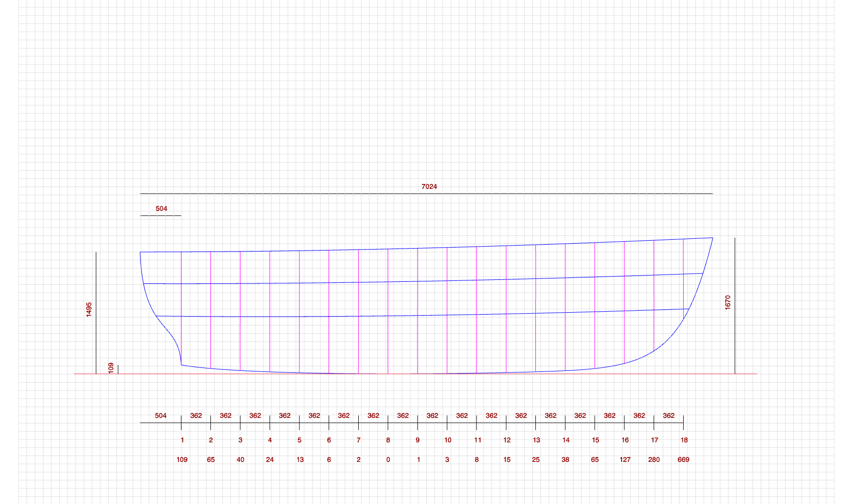Select the 669 offset value

pos(683,459)
